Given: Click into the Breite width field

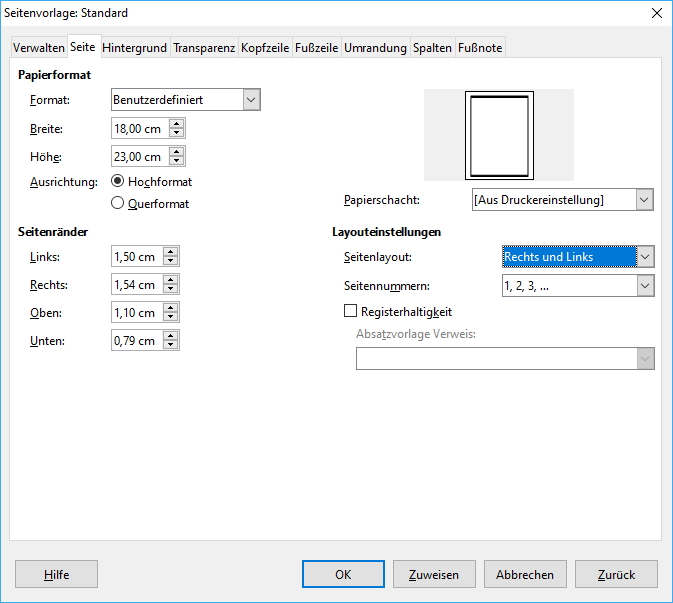Looking at the screenshot, I should (x=140, y=128).
